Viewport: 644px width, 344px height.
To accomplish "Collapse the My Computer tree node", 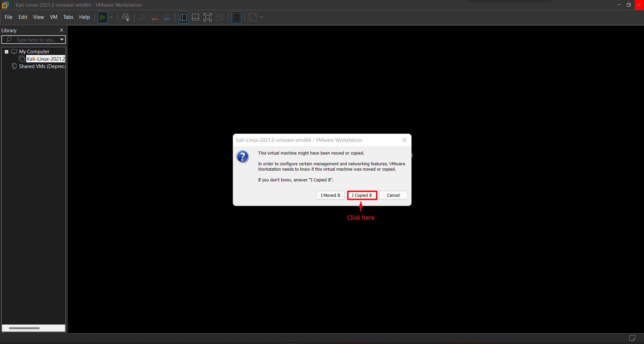I will (x=6, y=52).
